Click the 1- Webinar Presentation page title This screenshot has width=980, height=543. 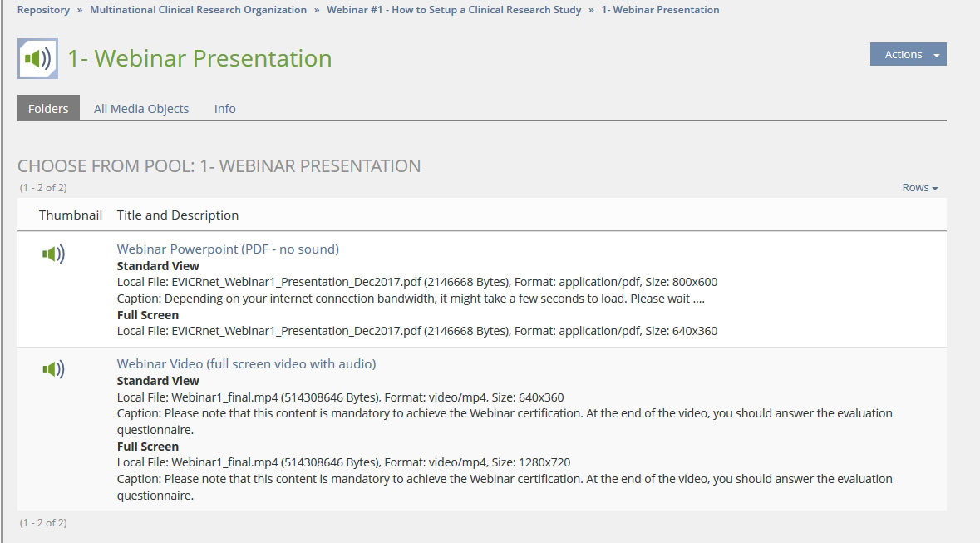point(199,58)
